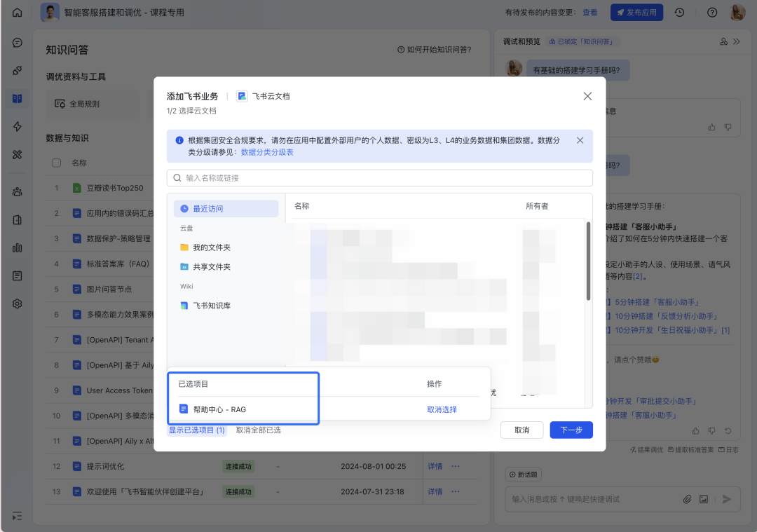Image resolution: width=757 pixels, height=532 pixels.
Task: Open the settings gear sidebar icon
Action: click(18, 303)
